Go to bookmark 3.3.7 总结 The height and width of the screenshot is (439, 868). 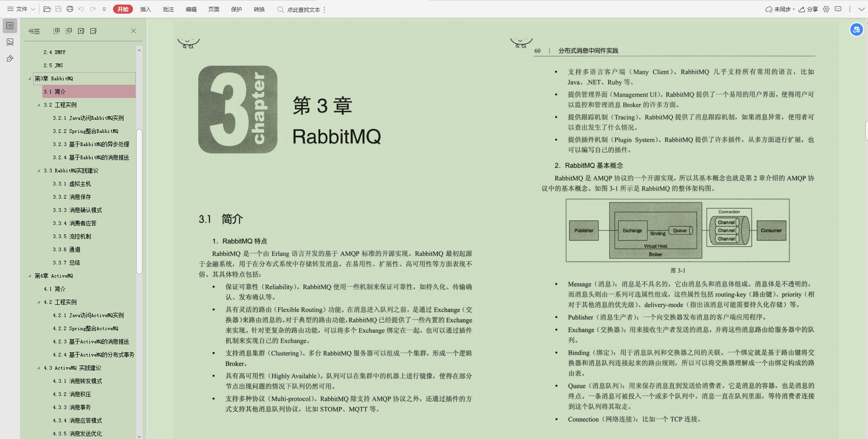(66, 263)
